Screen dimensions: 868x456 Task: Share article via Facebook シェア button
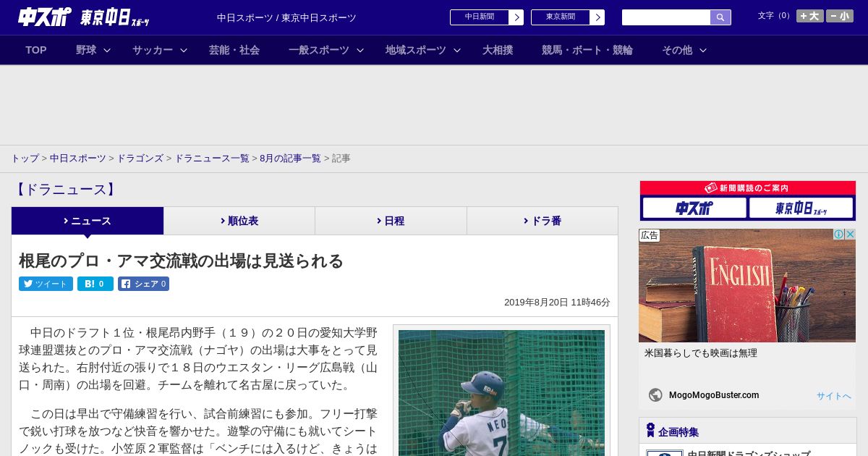[x=143, y=284]
